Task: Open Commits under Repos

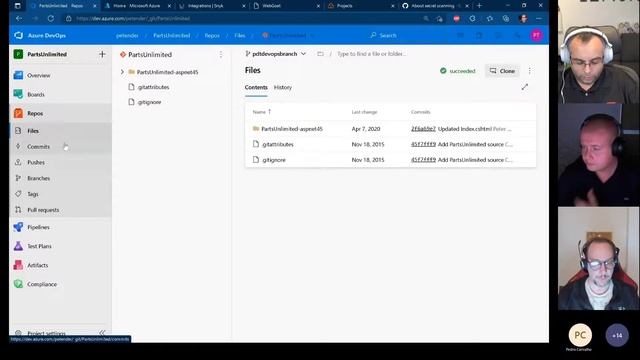Action: click(38, 147)
